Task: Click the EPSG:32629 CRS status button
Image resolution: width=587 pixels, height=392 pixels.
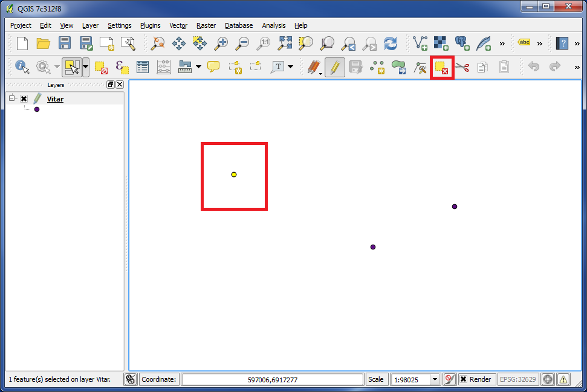Action: [517, 379]
